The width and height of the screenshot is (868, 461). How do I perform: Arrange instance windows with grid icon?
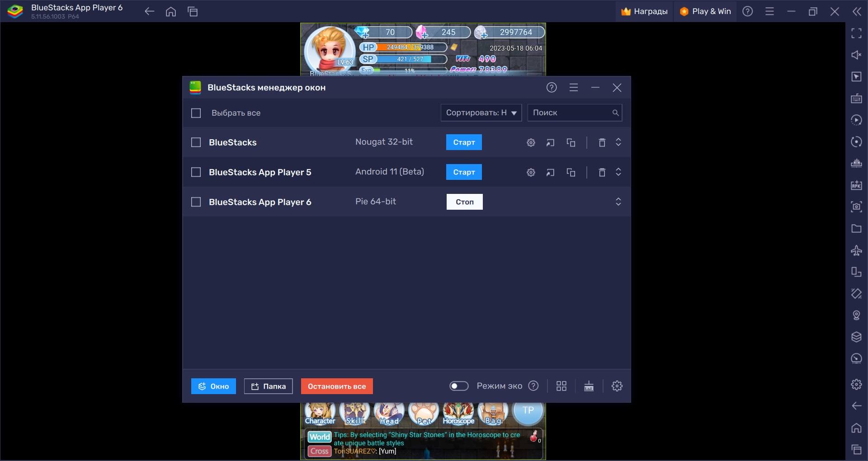561,386
